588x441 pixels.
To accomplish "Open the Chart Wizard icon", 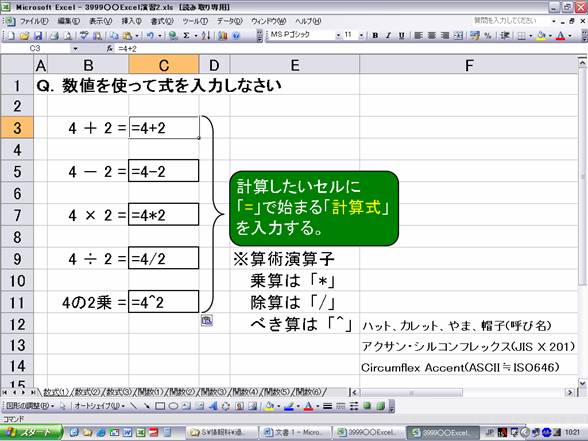I will [x=223, y=36].
